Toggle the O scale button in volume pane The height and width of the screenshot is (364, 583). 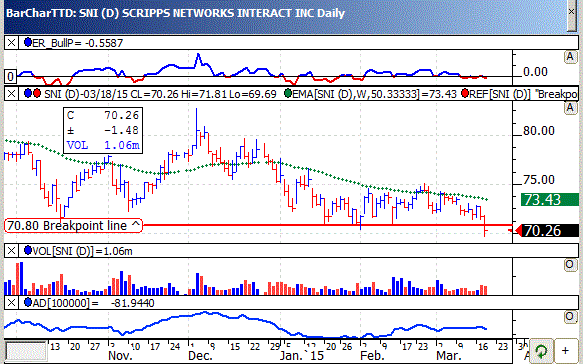click(x=570, y=265)
